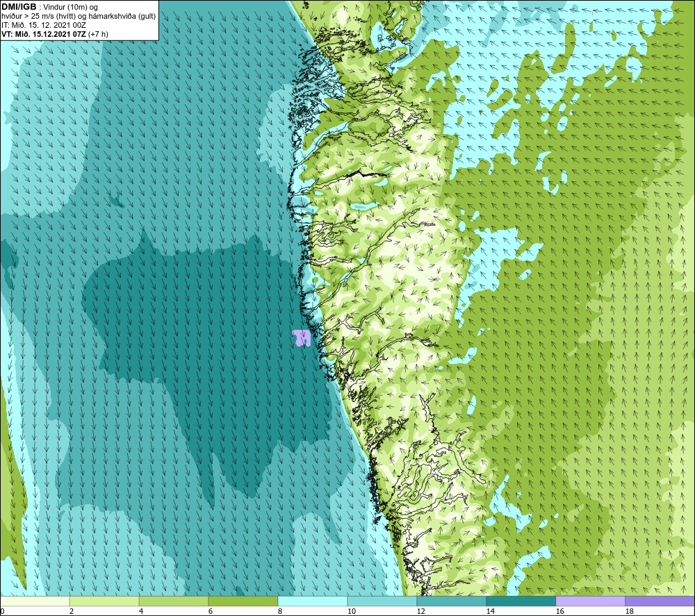Click the darker purple swatch above 18 m/s

coord(660,601)
